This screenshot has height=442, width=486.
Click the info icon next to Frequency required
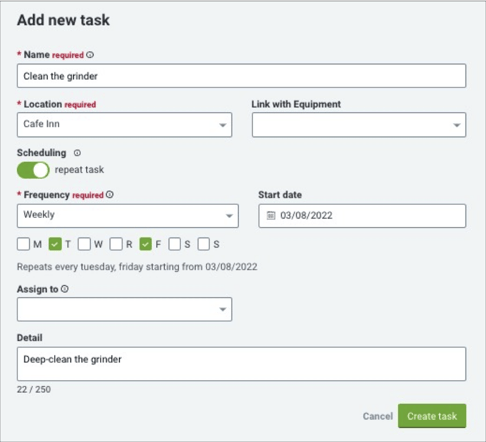(x=110, y=195)
